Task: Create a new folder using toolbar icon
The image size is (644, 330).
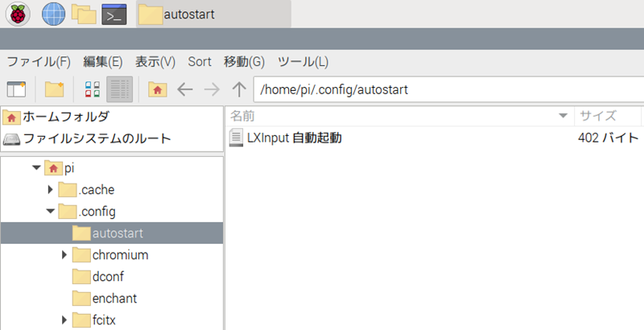Action: coord(54,89)
